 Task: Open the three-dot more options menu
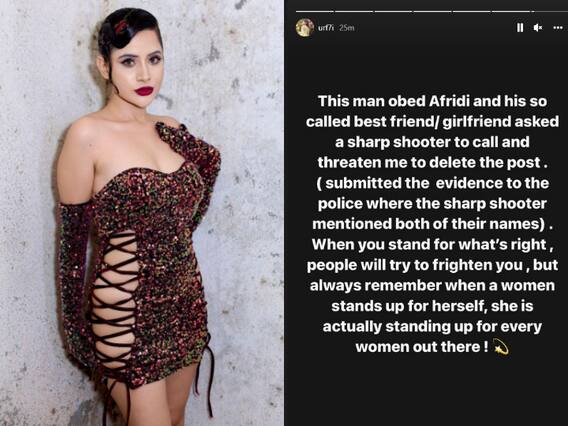(x=558, y=28)
